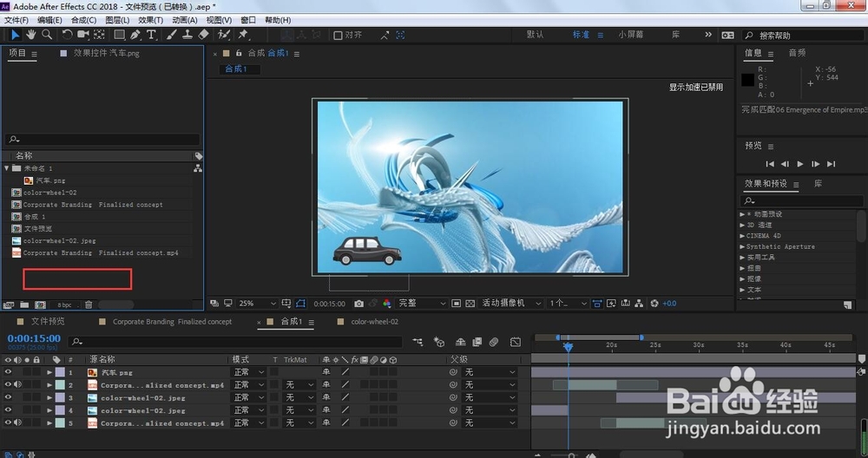Take a snapshot with camera icon

[x=358, y=304]
